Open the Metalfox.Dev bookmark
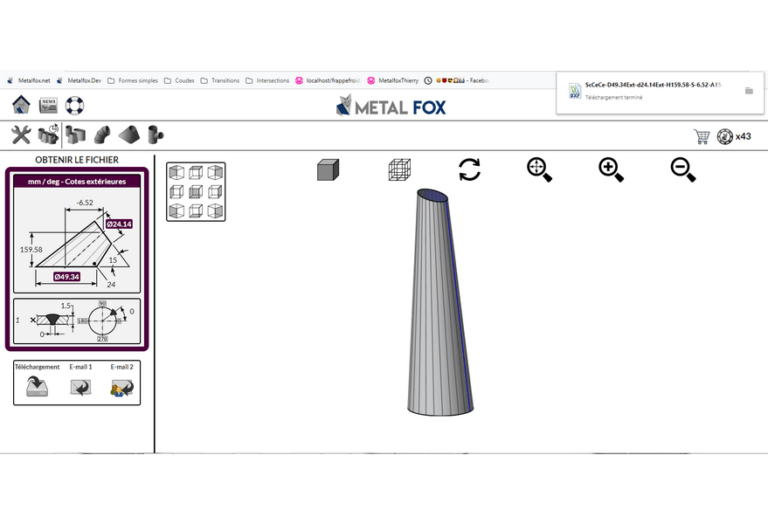 79,80
